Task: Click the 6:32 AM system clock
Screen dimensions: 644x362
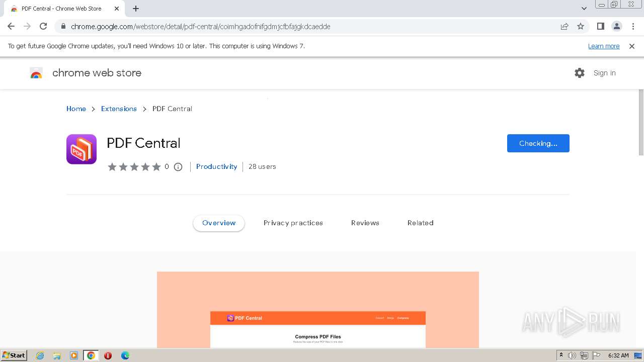Action: tap(618, 355)
